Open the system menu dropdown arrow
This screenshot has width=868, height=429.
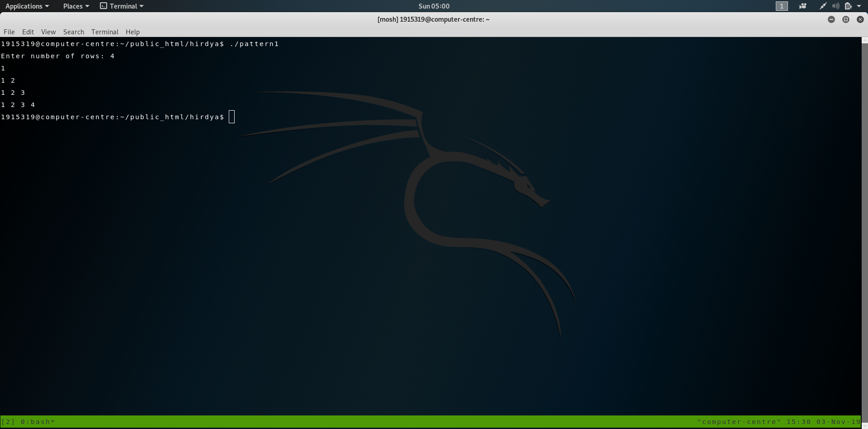tap(859, 6)
